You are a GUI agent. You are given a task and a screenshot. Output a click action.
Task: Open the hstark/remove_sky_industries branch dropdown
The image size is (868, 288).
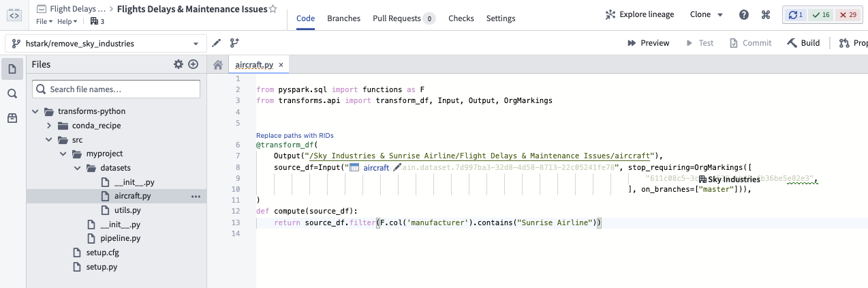[106, 43]
